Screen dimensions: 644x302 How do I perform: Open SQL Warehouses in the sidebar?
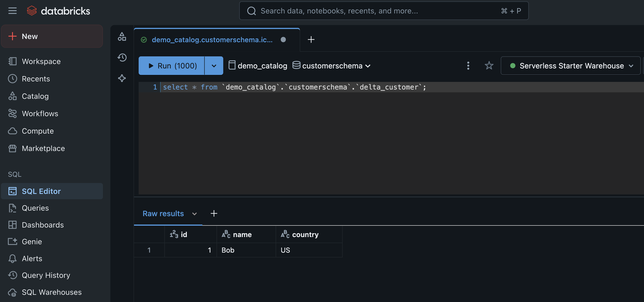point(51,292)
